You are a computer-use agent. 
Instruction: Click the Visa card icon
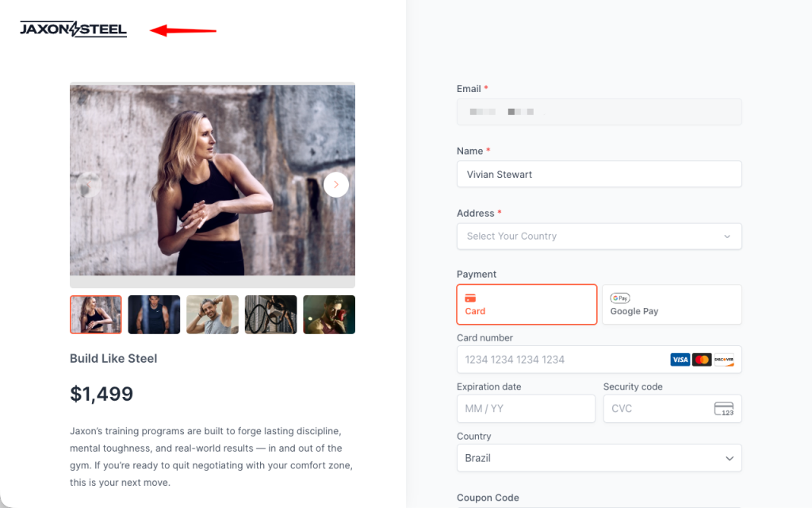680,360
